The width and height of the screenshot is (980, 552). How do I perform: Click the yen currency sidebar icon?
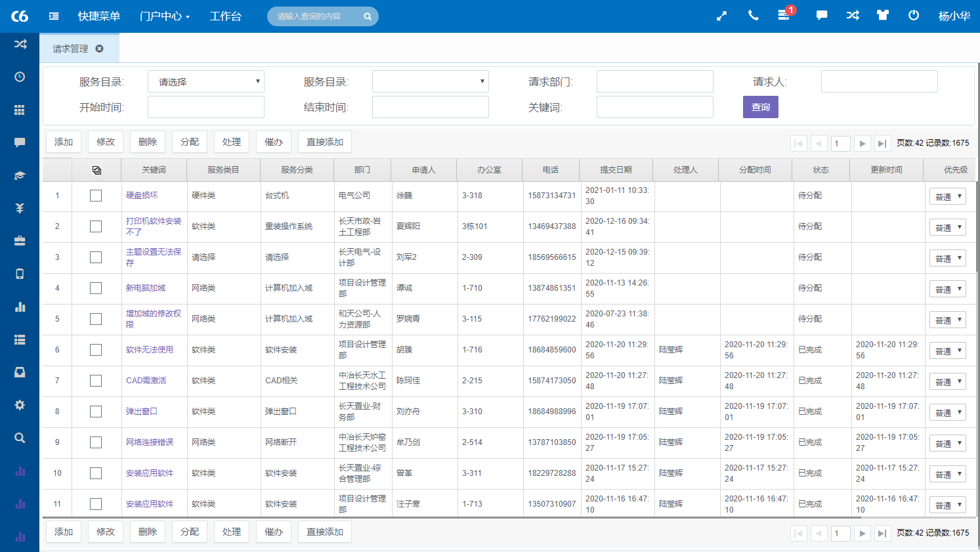pos(20,208)
